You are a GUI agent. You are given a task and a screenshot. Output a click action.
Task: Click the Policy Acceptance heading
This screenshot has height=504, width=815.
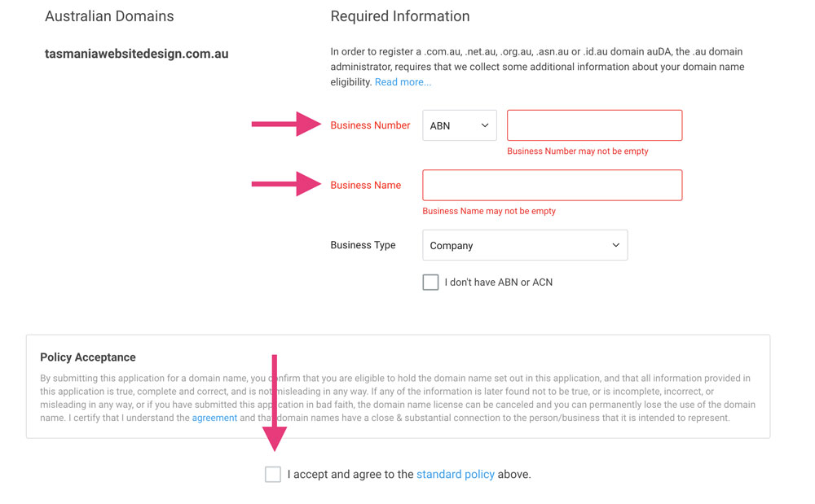88,357
